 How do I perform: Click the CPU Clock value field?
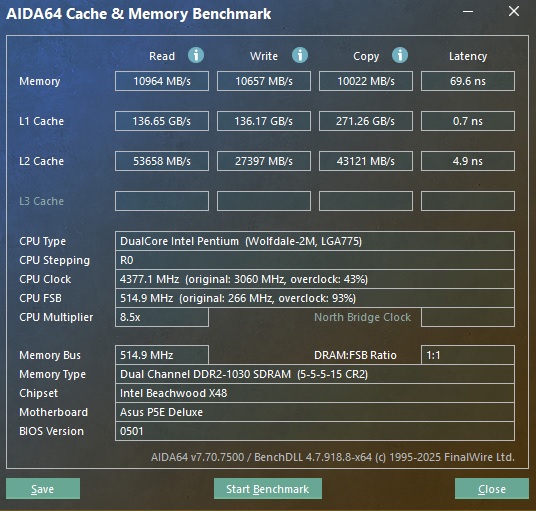click(x=315, y=279)
